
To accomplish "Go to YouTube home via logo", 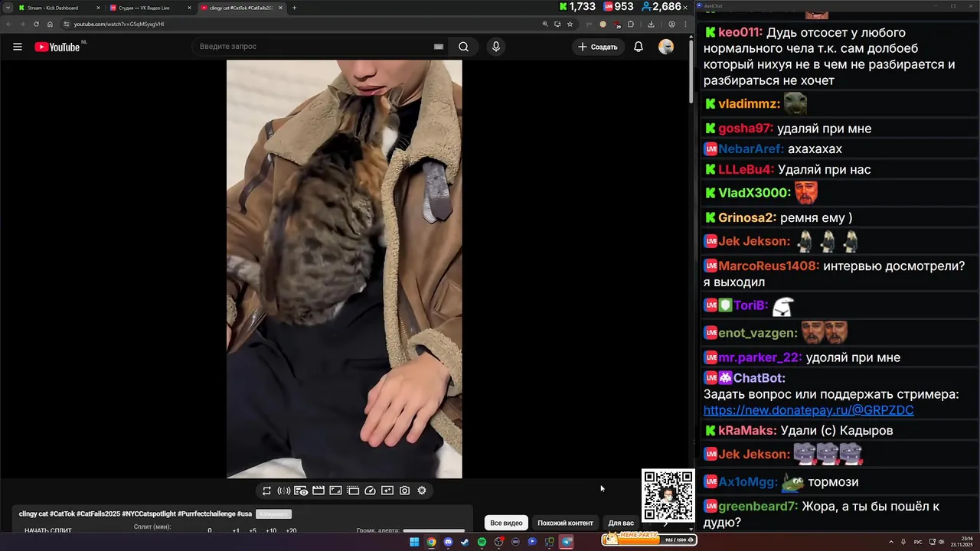I will coord(57,47).
